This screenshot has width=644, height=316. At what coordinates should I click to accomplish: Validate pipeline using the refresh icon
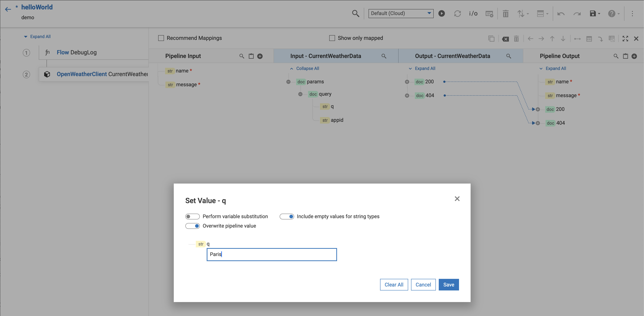(x=458, y=14)
